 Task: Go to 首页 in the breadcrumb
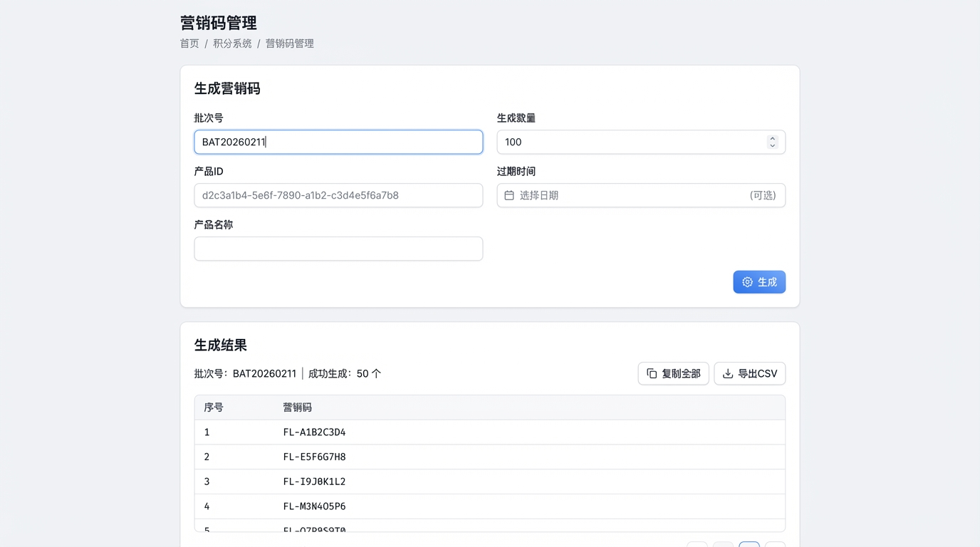(x=189, y=43)
